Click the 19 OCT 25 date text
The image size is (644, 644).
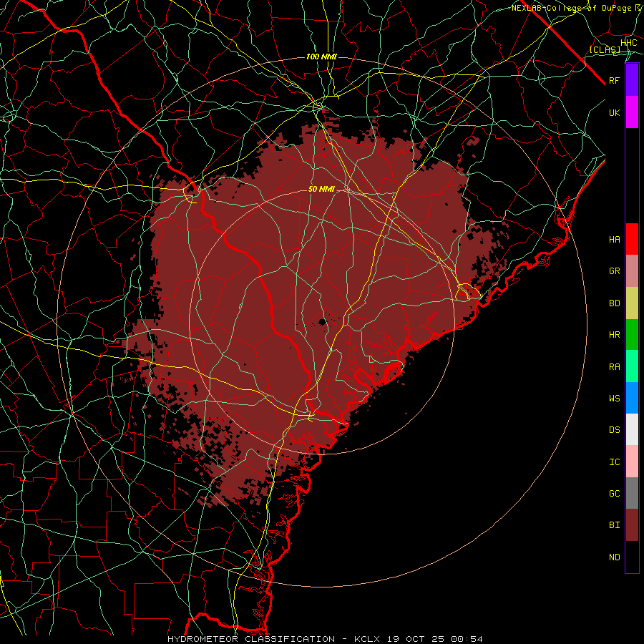point(417,639)
